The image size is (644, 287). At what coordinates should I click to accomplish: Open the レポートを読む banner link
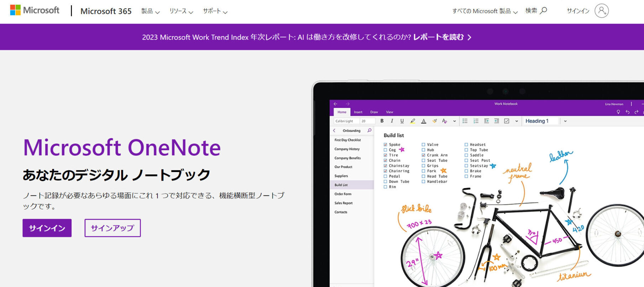click(x=442, y=37)
